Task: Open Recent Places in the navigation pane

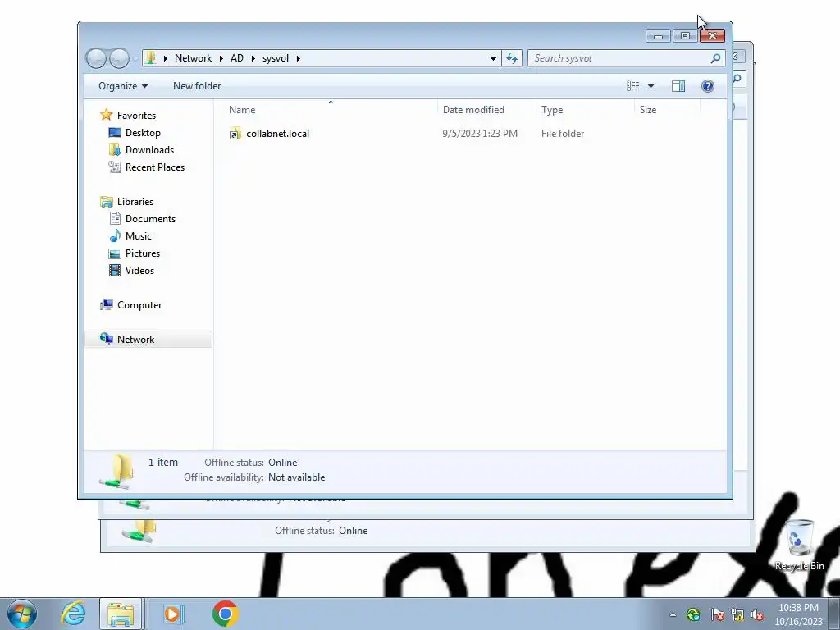Action: pyautogui.click(x=155, y=167)
